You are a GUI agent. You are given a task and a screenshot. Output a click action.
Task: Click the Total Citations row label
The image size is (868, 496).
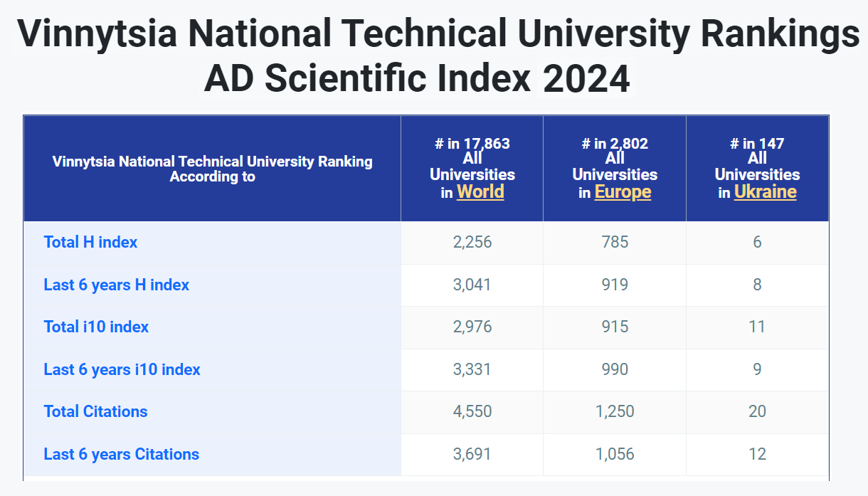[95, 411]
